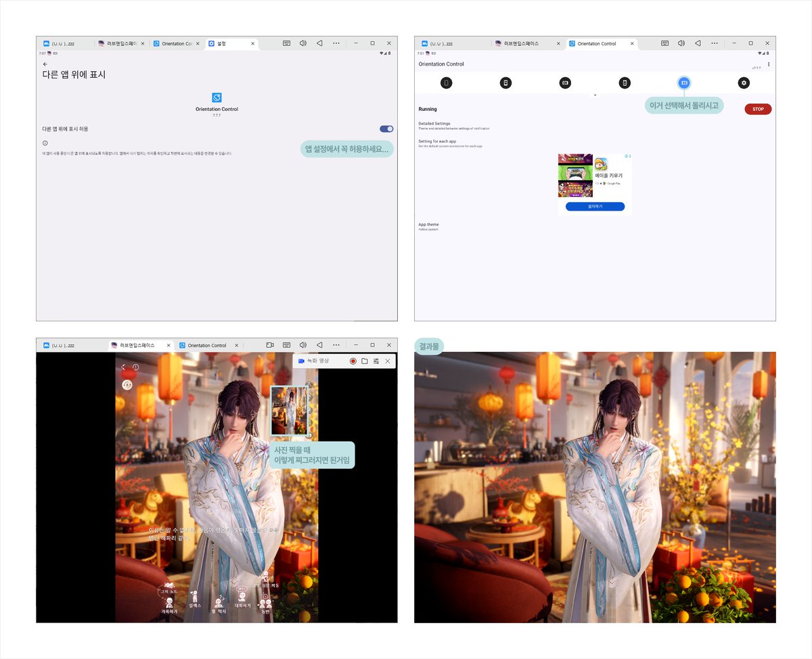
Task: Click exclamation info icon in game screen
Action: 135,367
